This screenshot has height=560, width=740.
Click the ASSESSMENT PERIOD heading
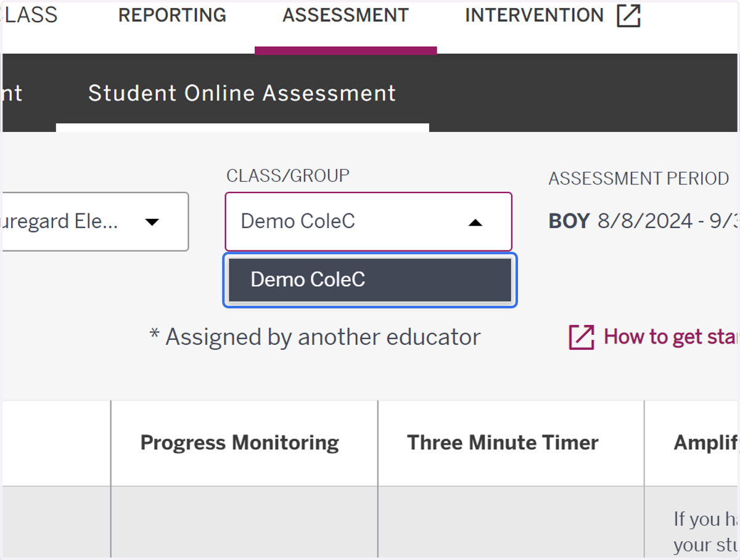click(639, 179)
